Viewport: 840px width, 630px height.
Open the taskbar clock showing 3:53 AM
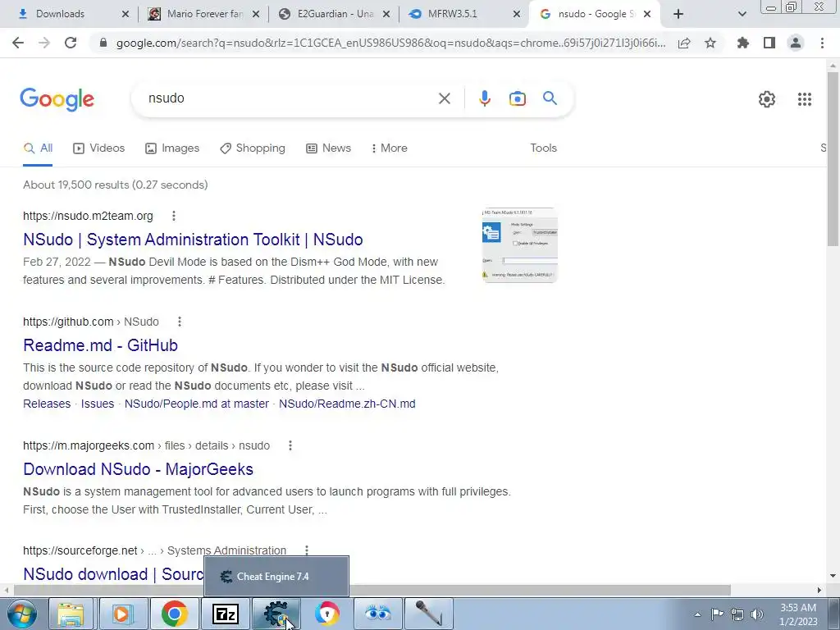pos(798,614)
